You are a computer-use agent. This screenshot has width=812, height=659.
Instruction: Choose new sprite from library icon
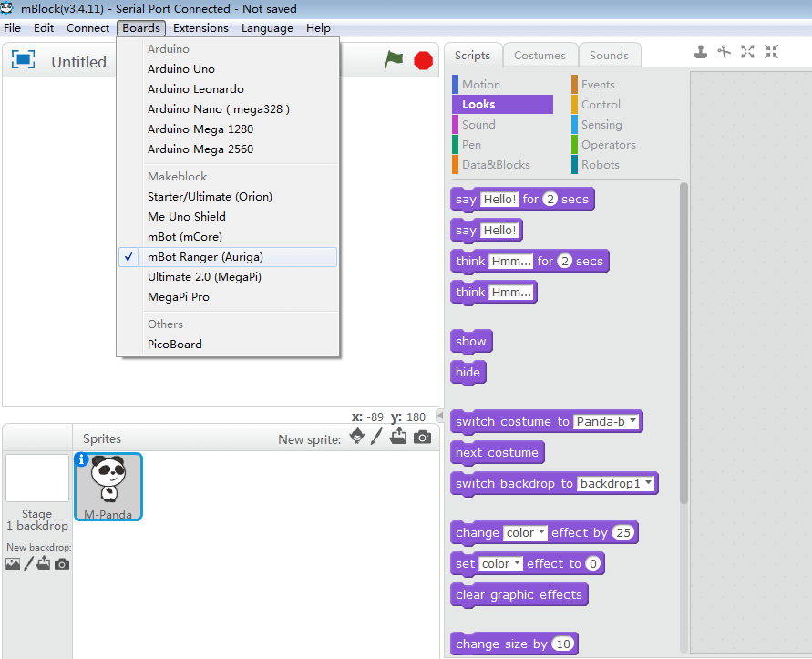(x=357, y=437)
